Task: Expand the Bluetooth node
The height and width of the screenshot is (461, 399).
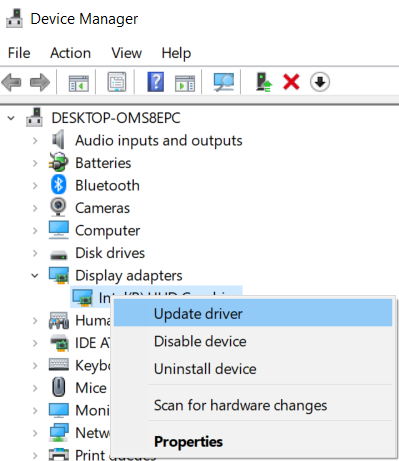Action: click(35, 186)
